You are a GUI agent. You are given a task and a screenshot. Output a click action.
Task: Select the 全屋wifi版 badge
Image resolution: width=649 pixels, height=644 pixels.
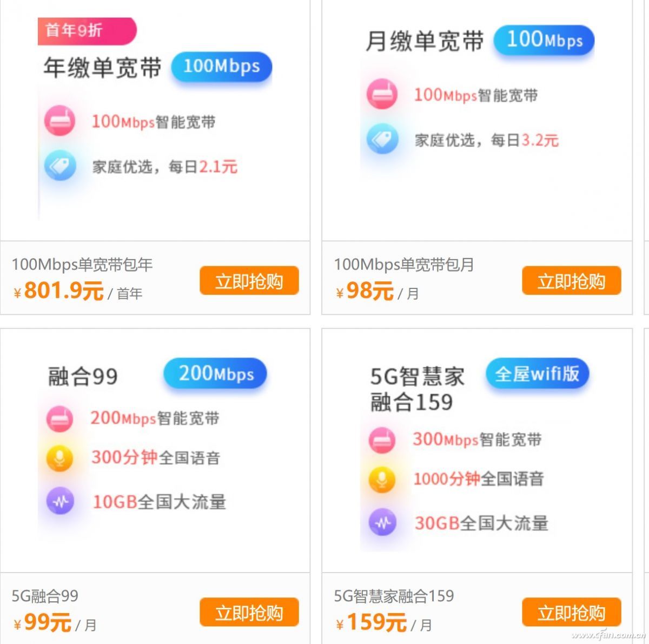[x=537, y=373]
